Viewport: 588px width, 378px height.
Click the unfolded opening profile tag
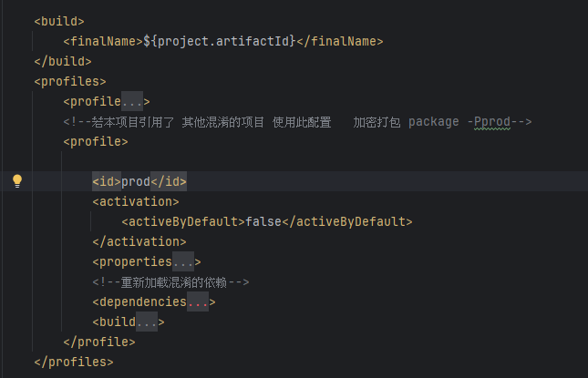[96, 141]
